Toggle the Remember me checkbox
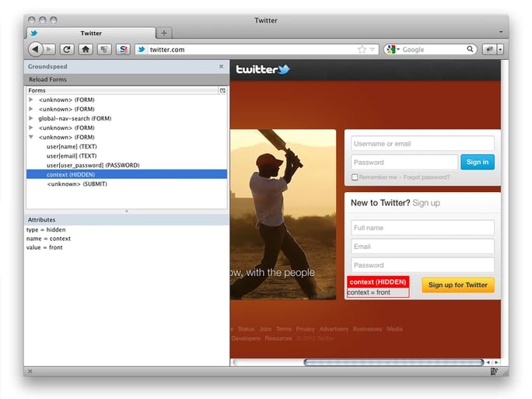This screenshot has height=399, width=532. pyautogui.click(x=355, y=177)
